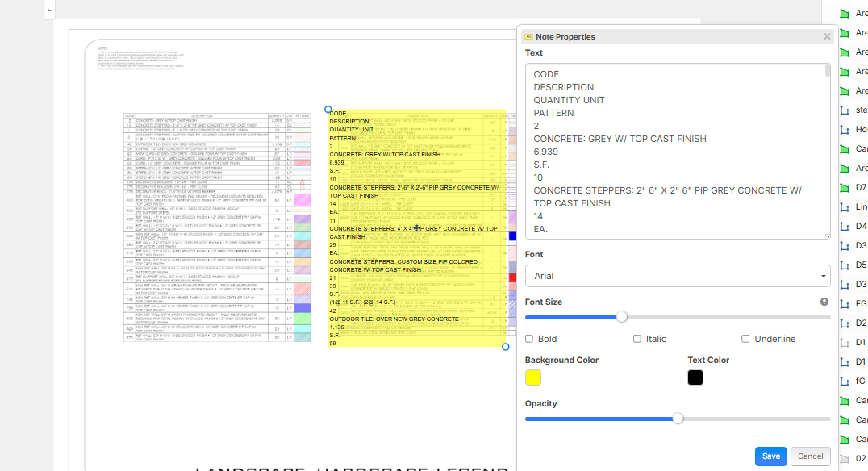The image size is (868, 471).
Task: Save the note properties
Action: [770, 456]
